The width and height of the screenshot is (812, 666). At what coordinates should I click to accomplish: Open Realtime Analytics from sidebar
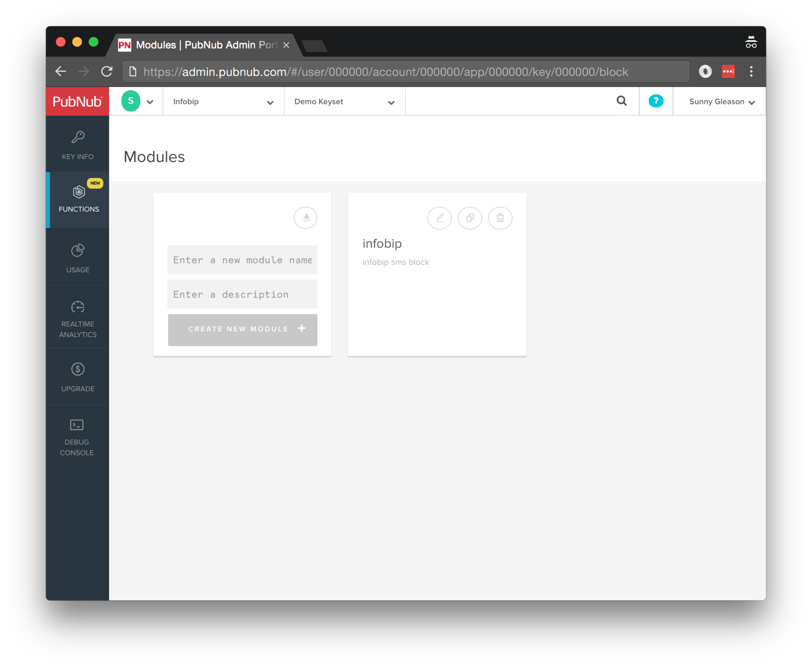point(78,319)
